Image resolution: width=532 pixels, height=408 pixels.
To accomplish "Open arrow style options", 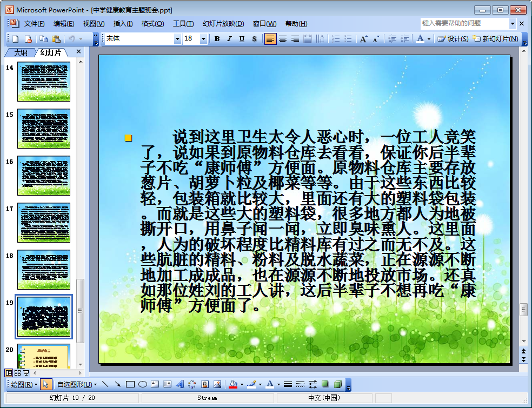I will click(x=312, y=384).
